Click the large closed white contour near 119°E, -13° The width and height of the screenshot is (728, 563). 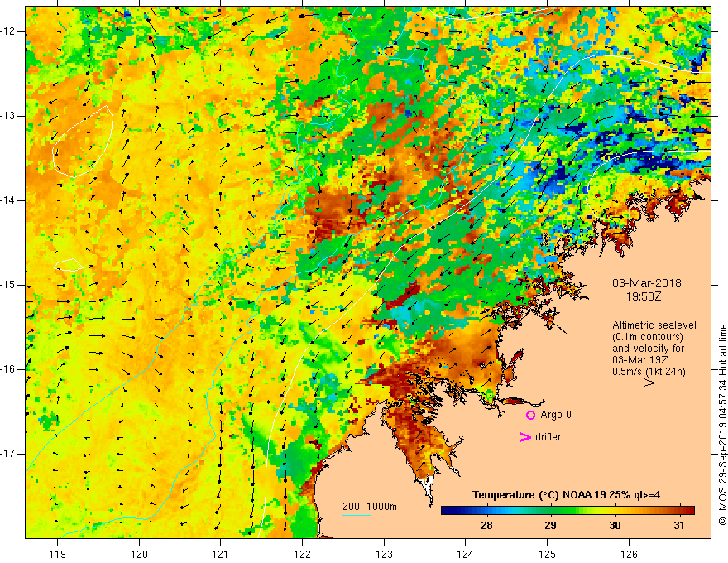82,142
